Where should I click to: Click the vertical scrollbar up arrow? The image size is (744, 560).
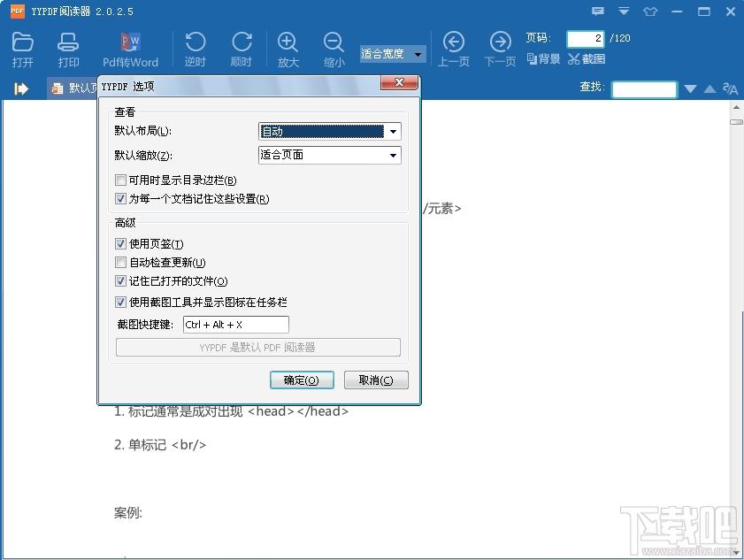tap(736, 107)
